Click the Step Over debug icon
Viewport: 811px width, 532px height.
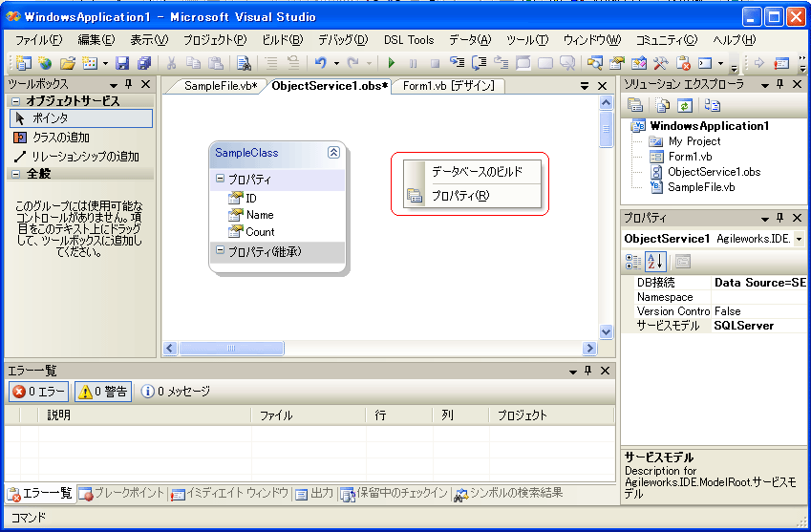[x=479, y=63]
